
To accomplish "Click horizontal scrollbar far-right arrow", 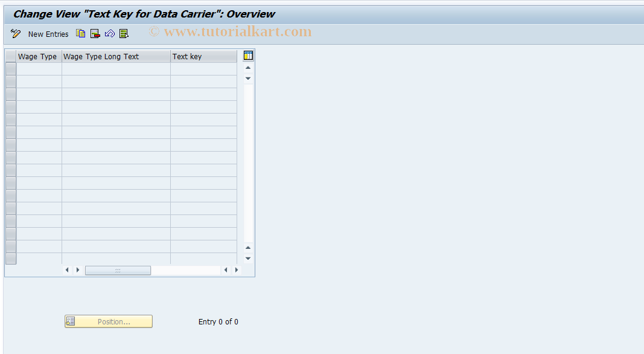I will click(x=237, y=270).
